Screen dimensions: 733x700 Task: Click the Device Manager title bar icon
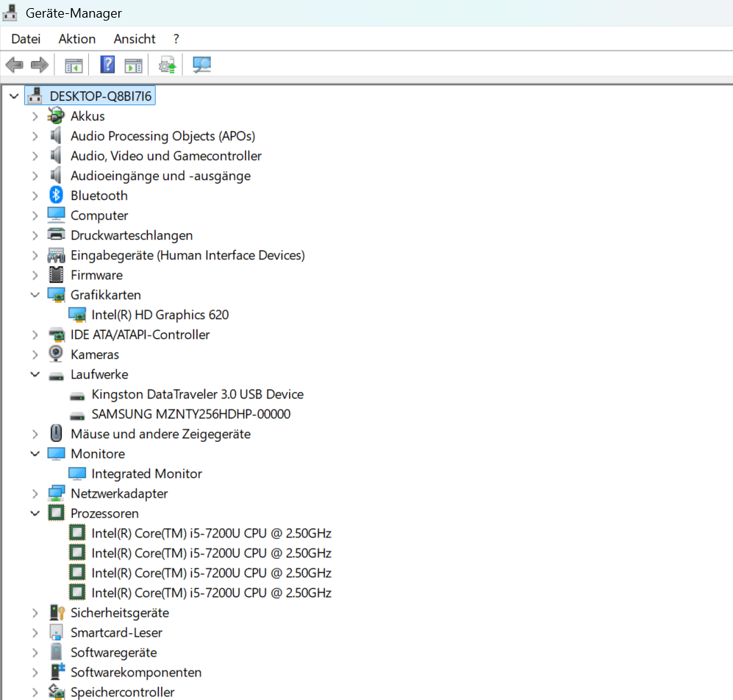pos(10,12)
